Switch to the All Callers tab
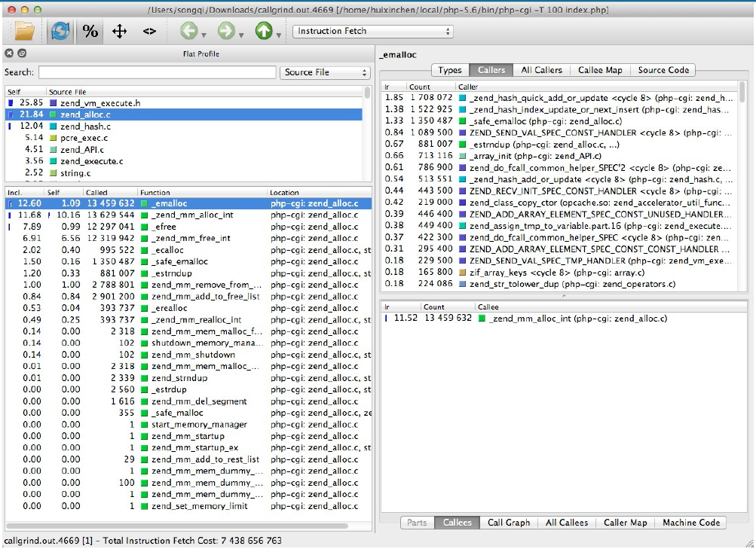The height and width of the screenshot is (549, 756). pos(541,70)
